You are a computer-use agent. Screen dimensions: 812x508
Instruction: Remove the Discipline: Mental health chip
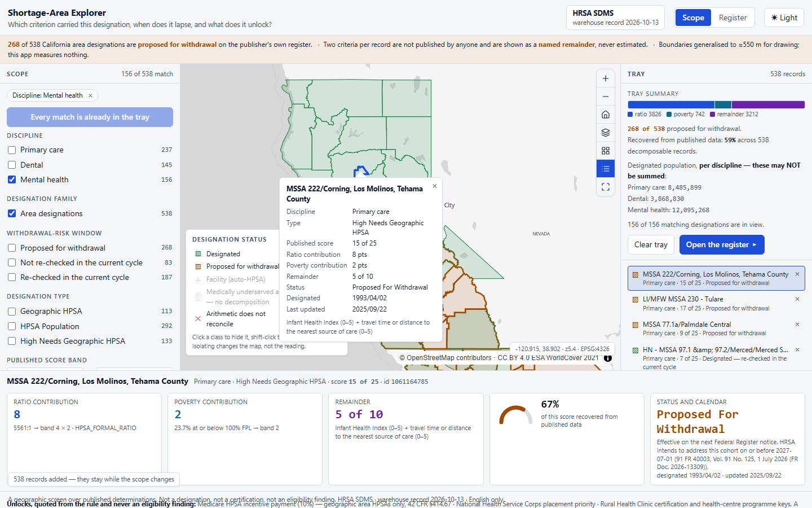coord(90,95)
